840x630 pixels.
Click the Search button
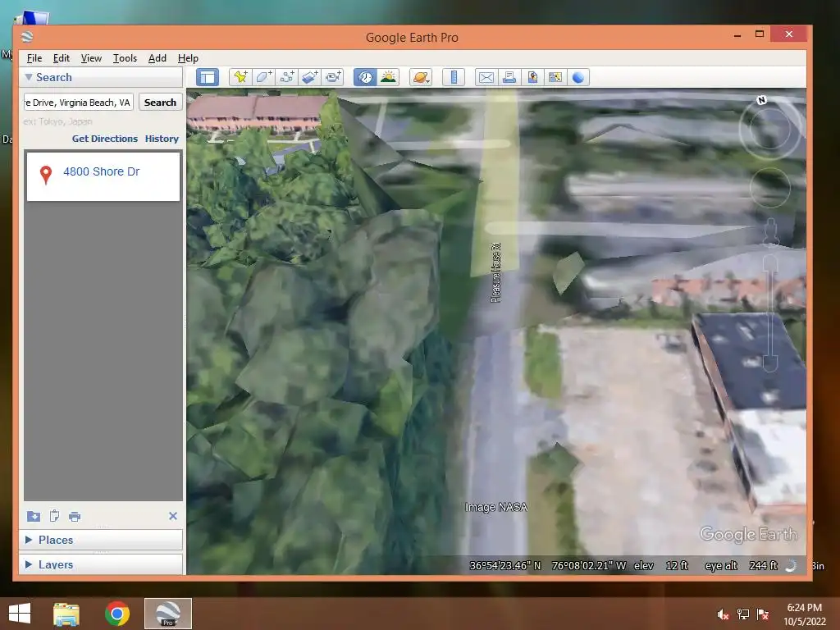[160, 103]
